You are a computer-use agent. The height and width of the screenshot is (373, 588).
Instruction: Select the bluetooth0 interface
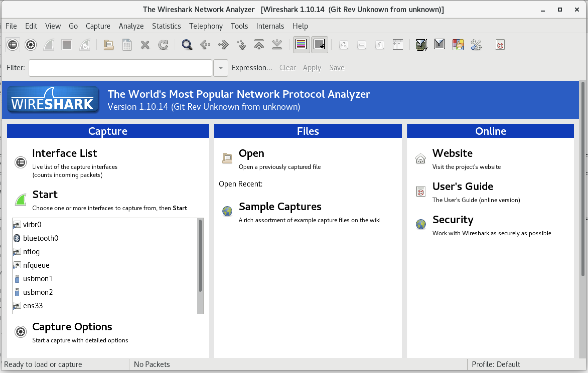[105, 238]
